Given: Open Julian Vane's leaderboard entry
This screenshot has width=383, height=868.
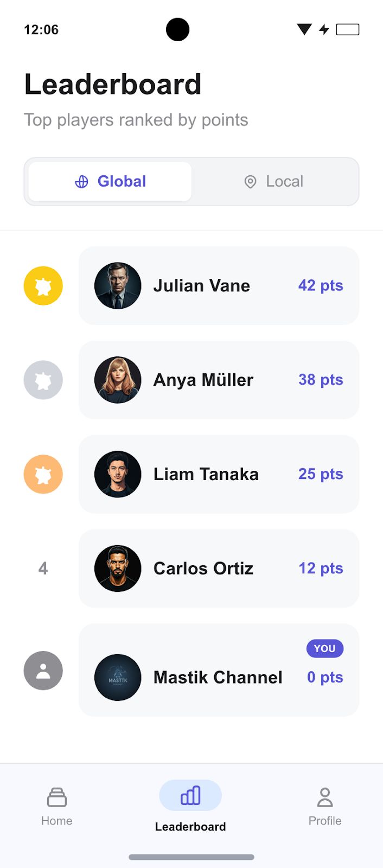Looking at the screenshot, I should coord(219,285).
